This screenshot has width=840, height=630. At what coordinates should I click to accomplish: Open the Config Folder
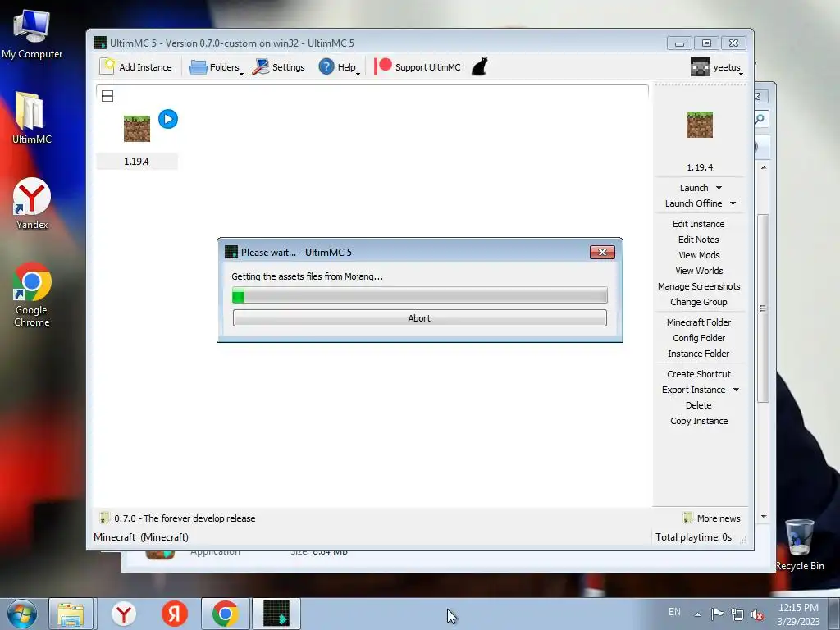pyautogui.click(x=699, y=337)
